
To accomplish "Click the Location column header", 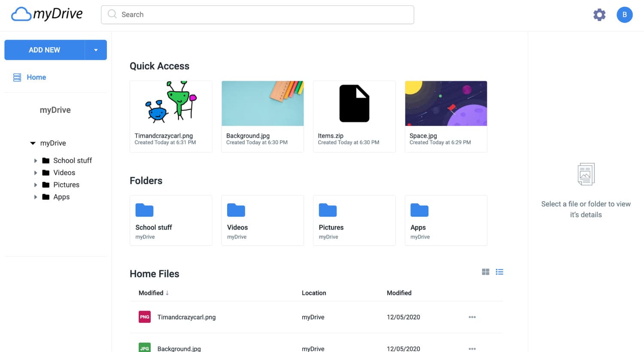I will [314, 293].
